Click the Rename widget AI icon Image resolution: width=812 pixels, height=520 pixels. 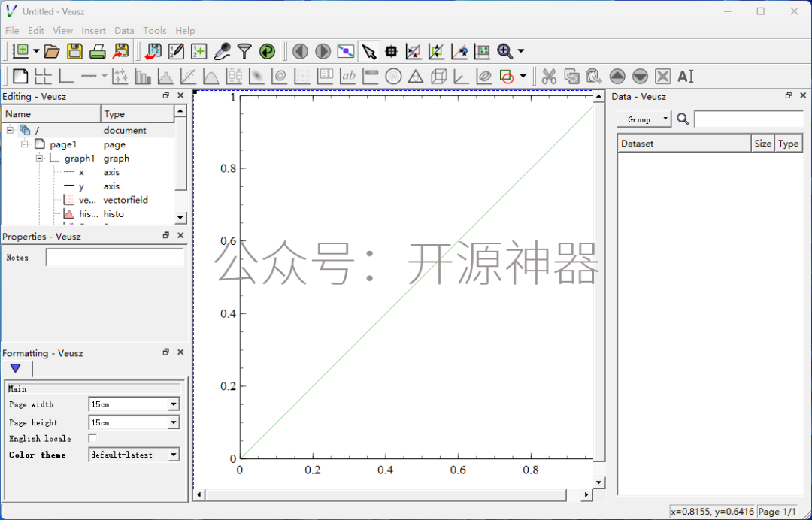click(x=686, y=77)
